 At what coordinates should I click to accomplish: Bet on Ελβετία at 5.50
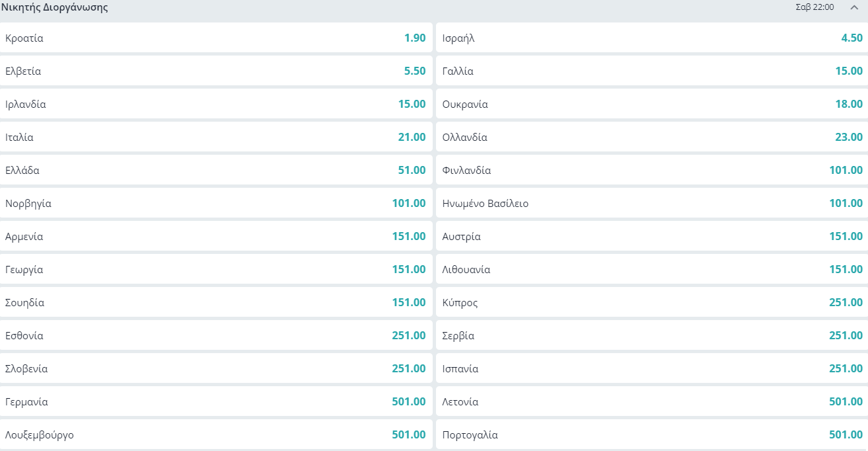[216, 71]
